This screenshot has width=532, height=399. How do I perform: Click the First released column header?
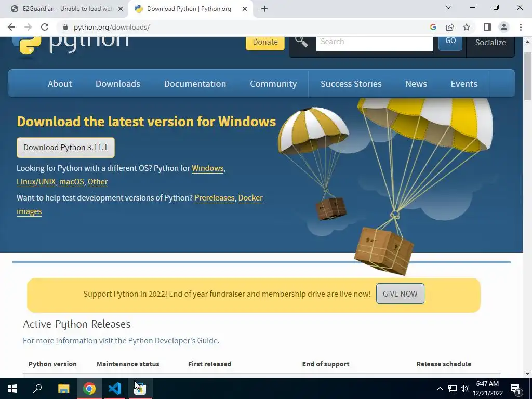(210, 364)
